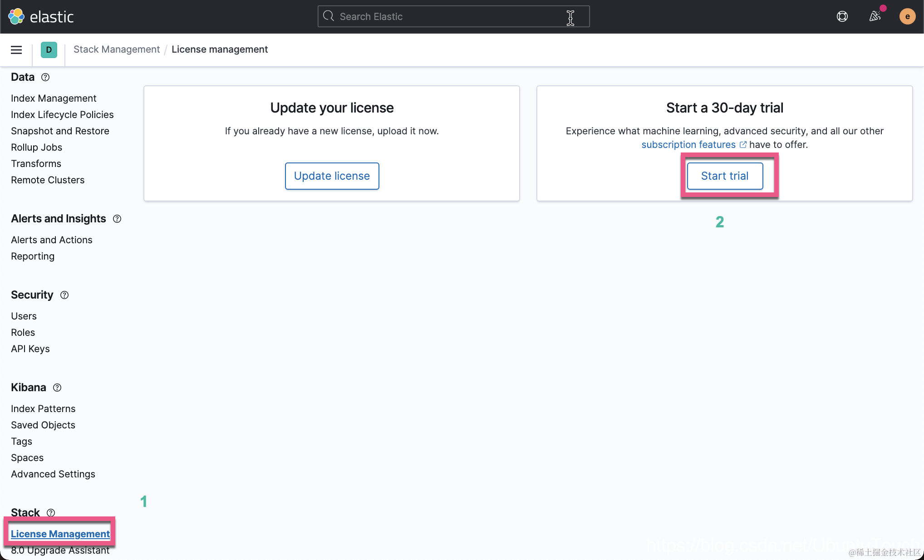The image size is (924, 560).
Task: Open Snapshot and Restore page
Action: point(60,131)
